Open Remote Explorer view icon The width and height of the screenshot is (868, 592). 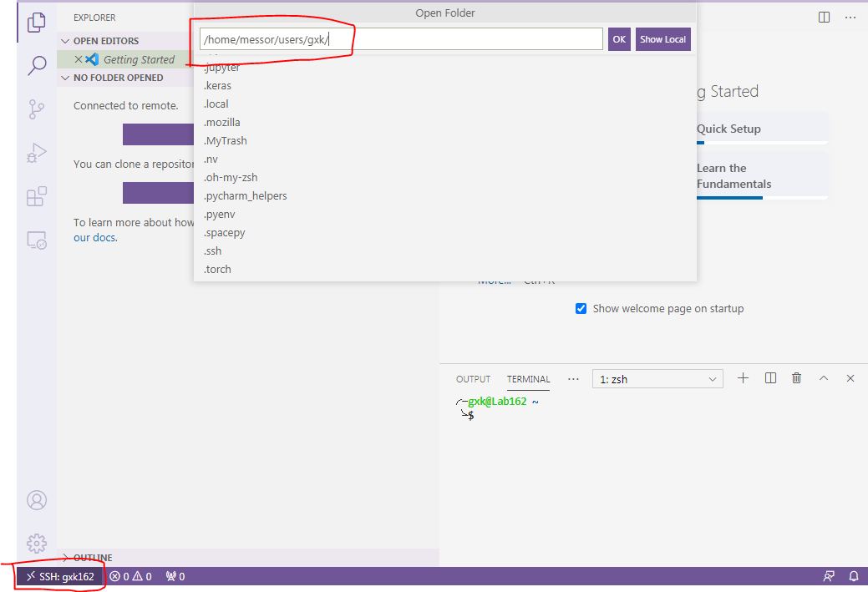tap(37, 240)
